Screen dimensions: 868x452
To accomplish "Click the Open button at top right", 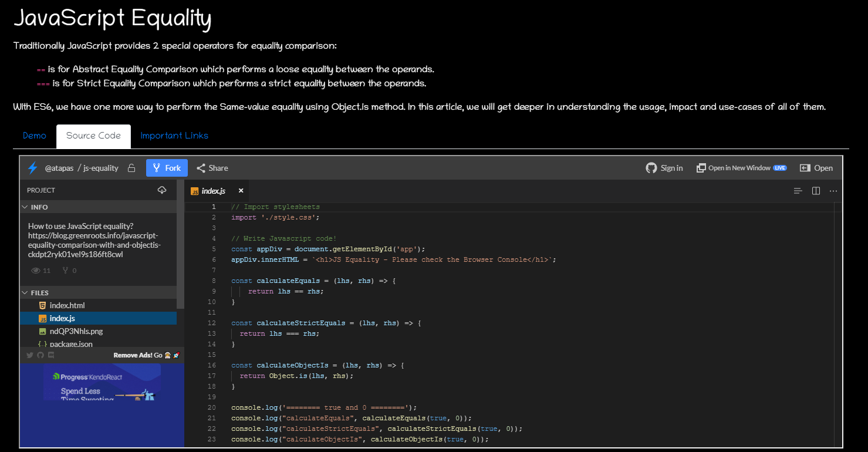I will click(816, 168).
